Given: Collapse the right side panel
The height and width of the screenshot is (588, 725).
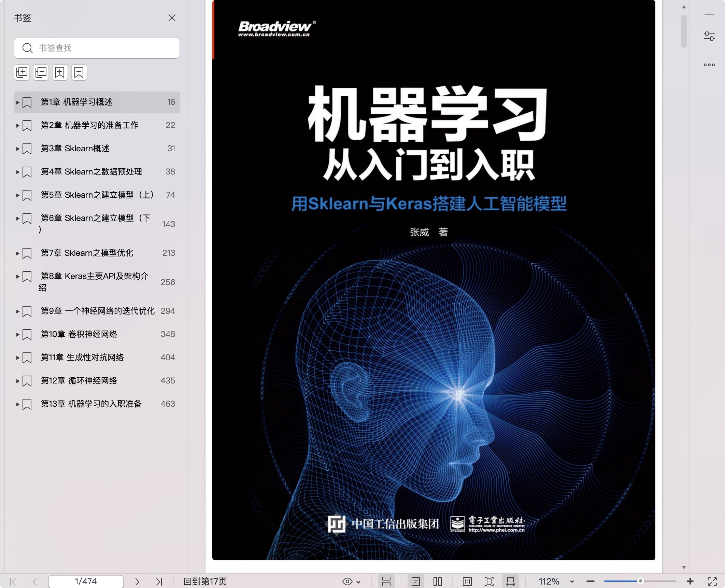Looking at the screenshot, I should [709, 14].
